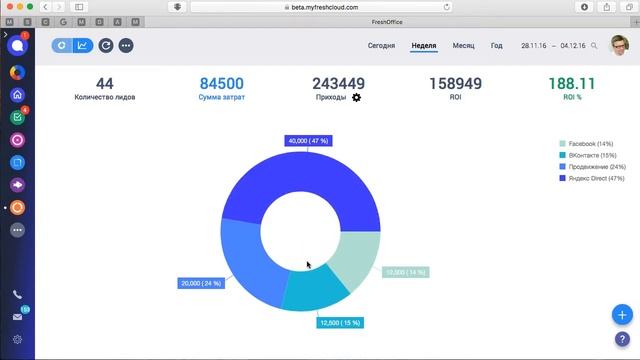Image resolution: width=640 pixels, height=360 pixels.
Task: Add new item with plus button
Action: point(622,315)
